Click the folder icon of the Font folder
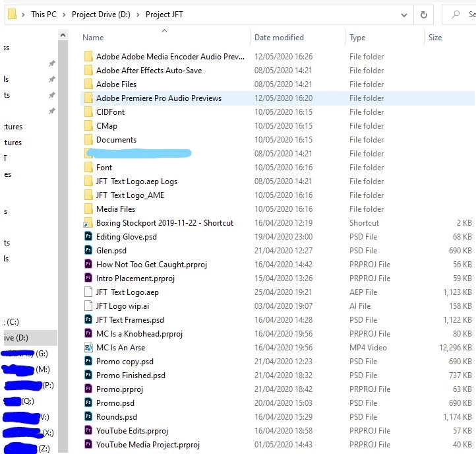The width and height of the screenshot is (476, 454). pos(88,167)
